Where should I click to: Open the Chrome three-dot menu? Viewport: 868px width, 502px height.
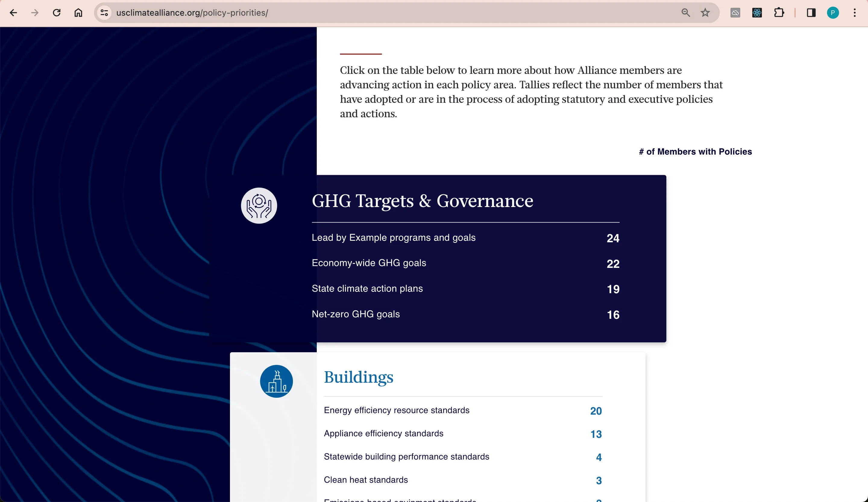point(854,13)
